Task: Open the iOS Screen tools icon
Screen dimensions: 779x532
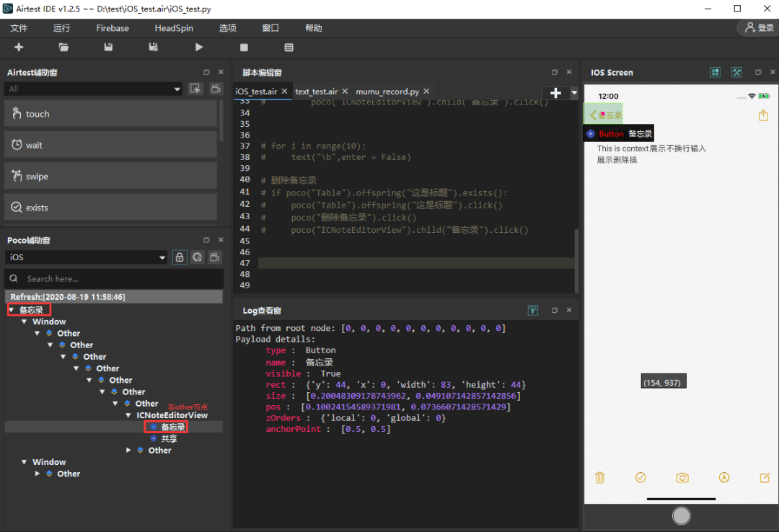Action: point(736,72)
